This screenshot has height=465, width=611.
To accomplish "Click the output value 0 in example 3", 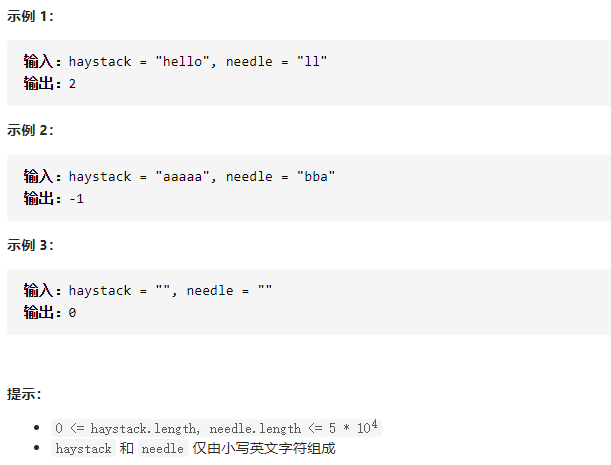I will (73, 313).
